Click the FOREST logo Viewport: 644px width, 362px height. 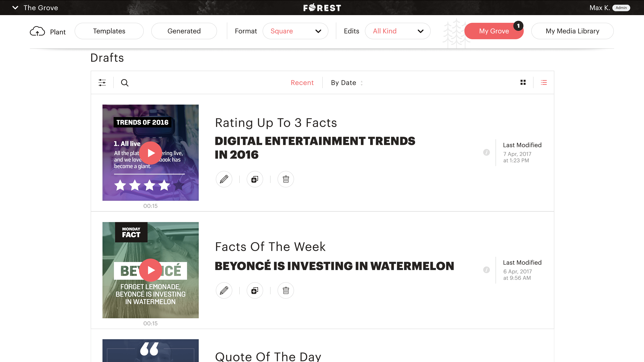click(322, 8)
